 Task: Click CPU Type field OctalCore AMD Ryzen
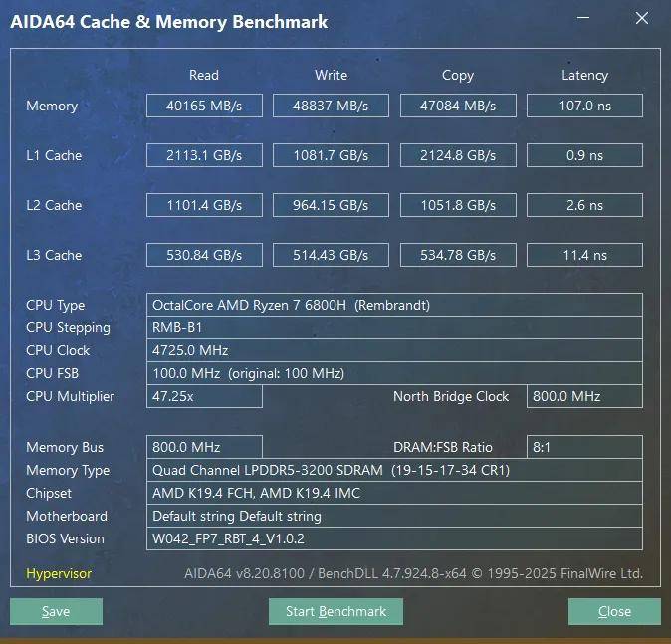tap(394, 305)
